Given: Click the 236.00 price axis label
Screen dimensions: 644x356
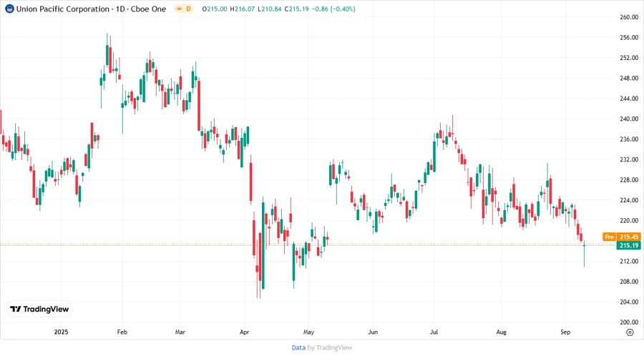Looking at the screenshot, I should [629, 139].
